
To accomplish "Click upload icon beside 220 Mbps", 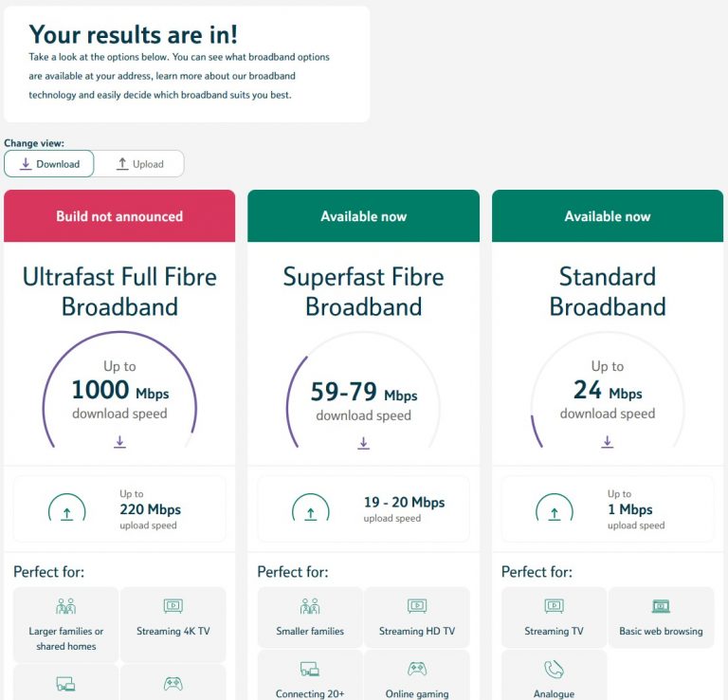I will pyautogui.click(x=66, y=509).
